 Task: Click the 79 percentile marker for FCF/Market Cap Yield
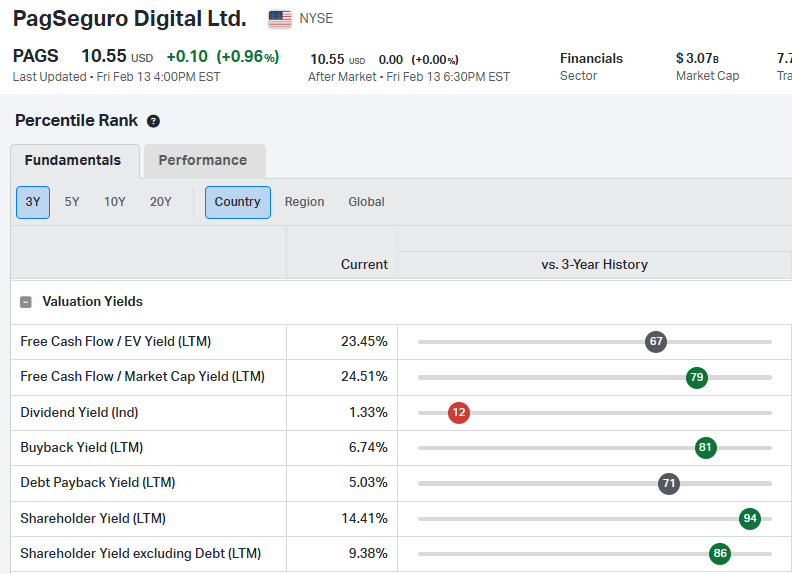click(697, 377)
